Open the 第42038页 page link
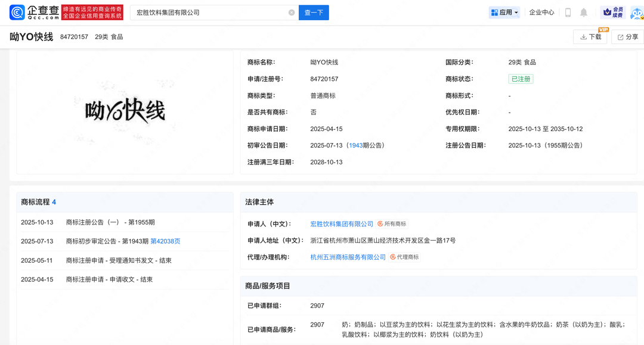The width and height of the screenshot is (644, 345). pos(165,241)
